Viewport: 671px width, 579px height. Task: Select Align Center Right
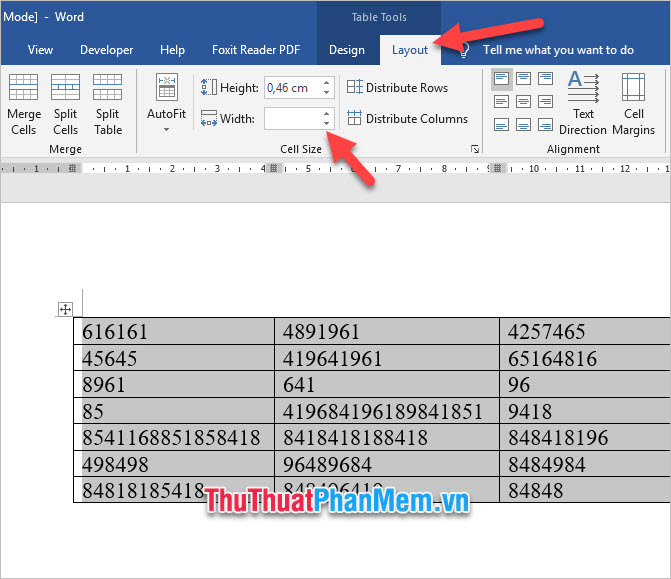pyautogui.click(x=545, y=102)
